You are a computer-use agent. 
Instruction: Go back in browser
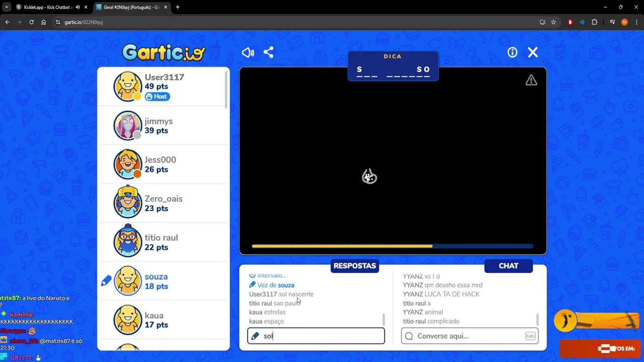(x=8, y=22)
